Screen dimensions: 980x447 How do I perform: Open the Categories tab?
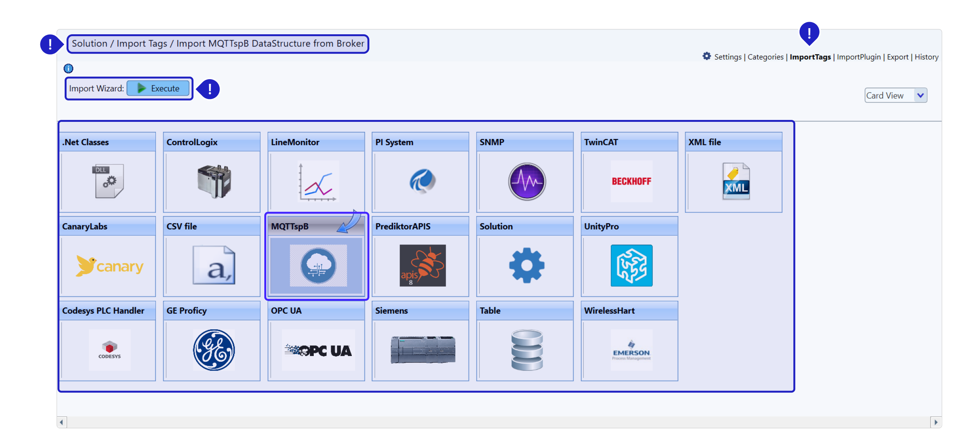tap(765, 57)
